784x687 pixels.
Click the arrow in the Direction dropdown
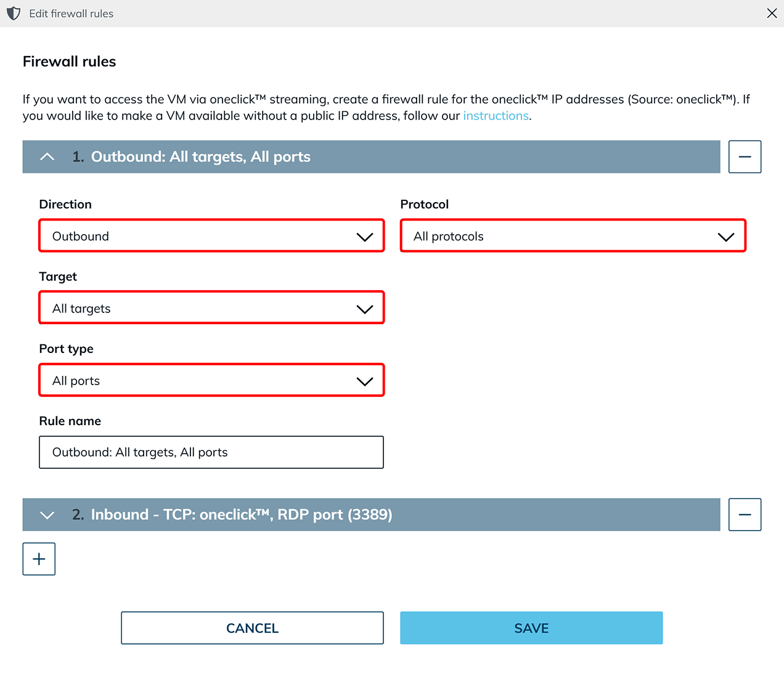pyautogui.click(x=365, y=237)
